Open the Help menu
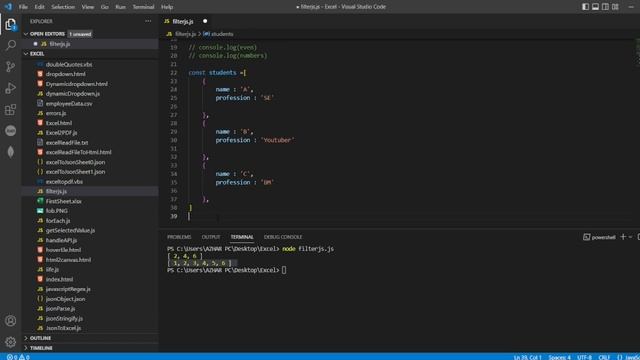Viewport: 640px width, 360px height. pyautogui.click(x=167, y=7)
